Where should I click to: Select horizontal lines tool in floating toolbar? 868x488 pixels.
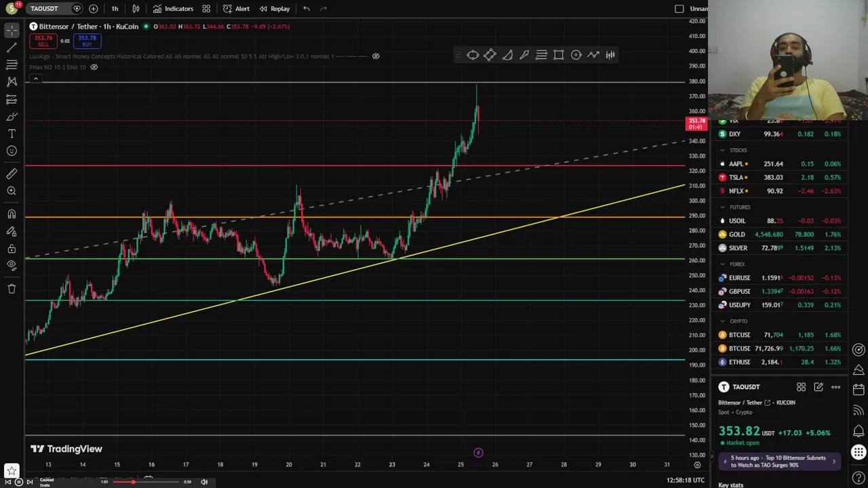541,55
